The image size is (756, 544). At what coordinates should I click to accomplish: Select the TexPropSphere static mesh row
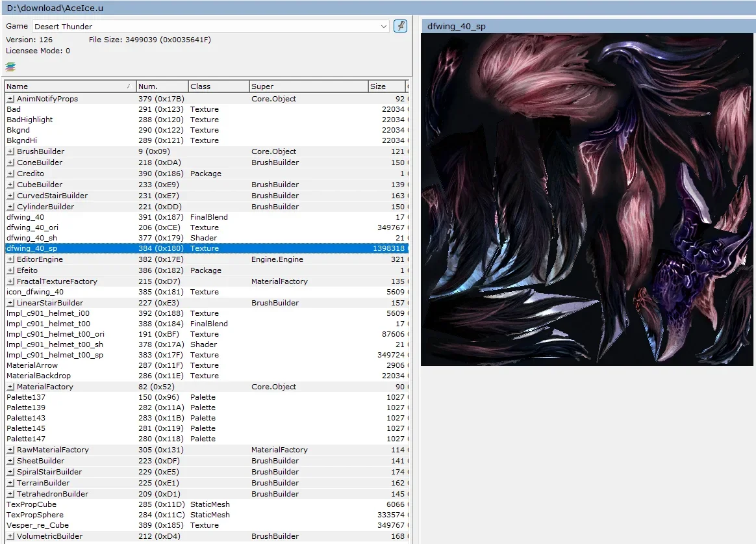point(35,515)
